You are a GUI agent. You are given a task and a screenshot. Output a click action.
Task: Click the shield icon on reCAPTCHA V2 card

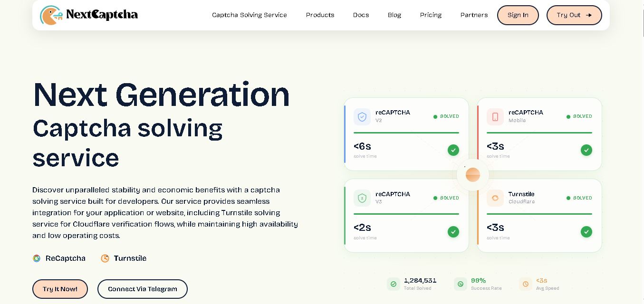pos(362,116)
